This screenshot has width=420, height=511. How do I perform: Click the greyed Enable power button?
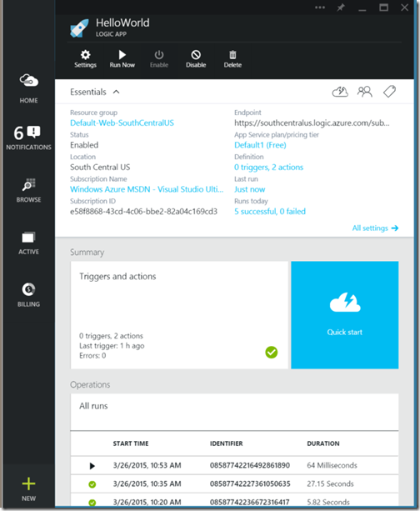point(159,59)
